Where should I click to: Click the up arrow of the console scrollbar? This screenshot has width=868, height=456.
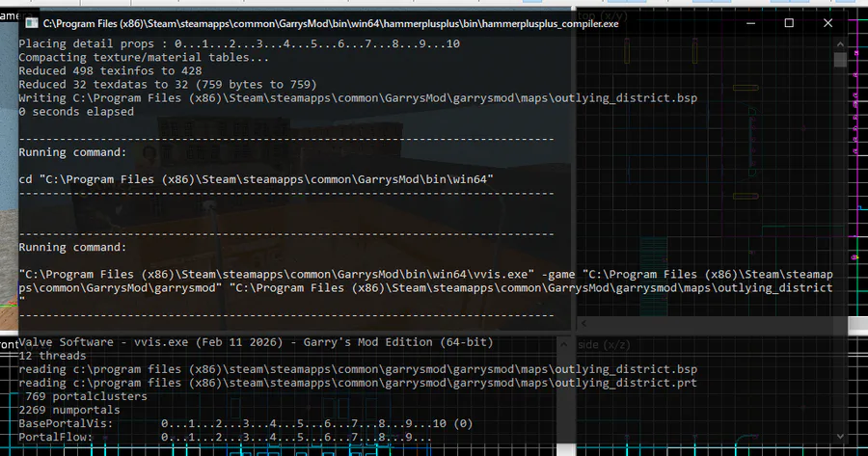[840, 43]
